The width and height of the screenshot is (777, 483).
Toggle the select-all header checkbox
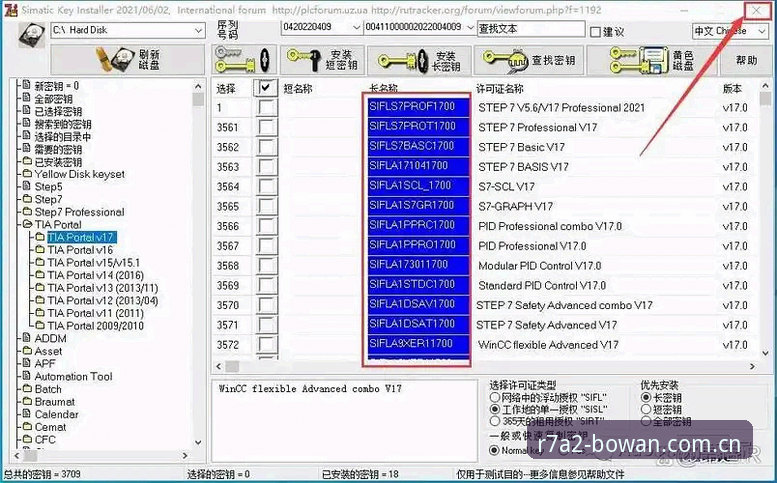click(x=266, y=88)
